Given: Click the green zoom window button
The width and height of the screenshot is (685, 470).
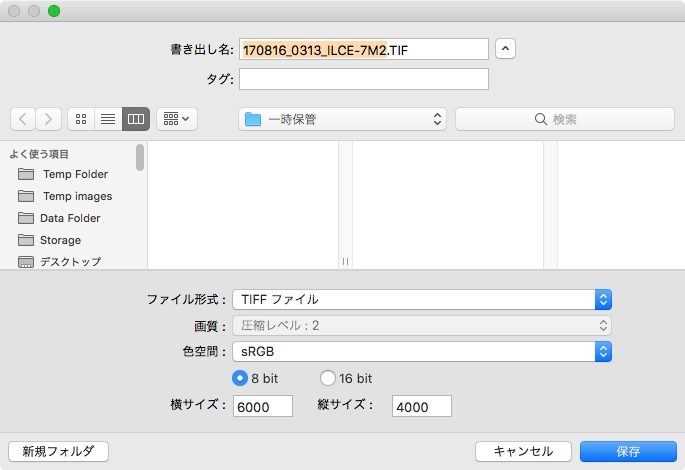Looking at the screenshot, I should pos(54,11).
